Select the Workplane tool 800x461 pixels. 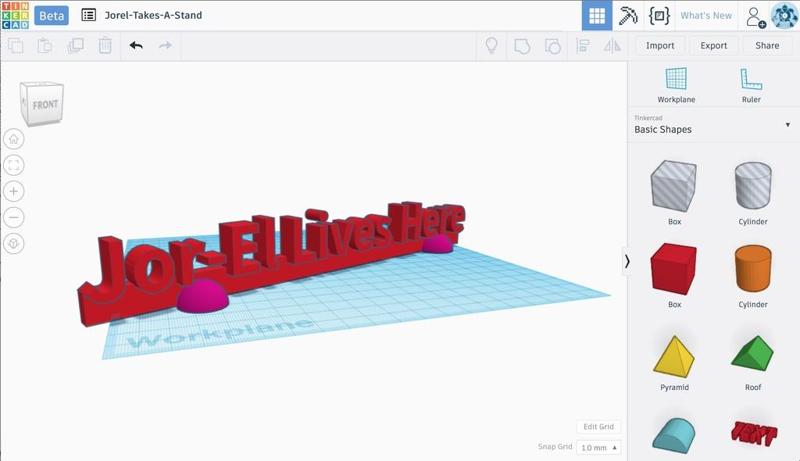[676, 85]
